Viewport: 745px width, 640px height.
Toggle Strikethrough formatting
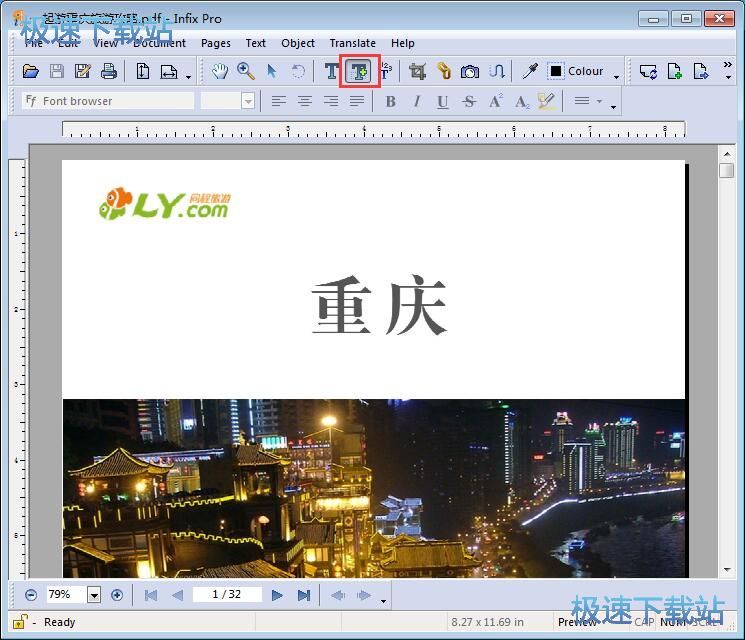[x=469, y=101]
